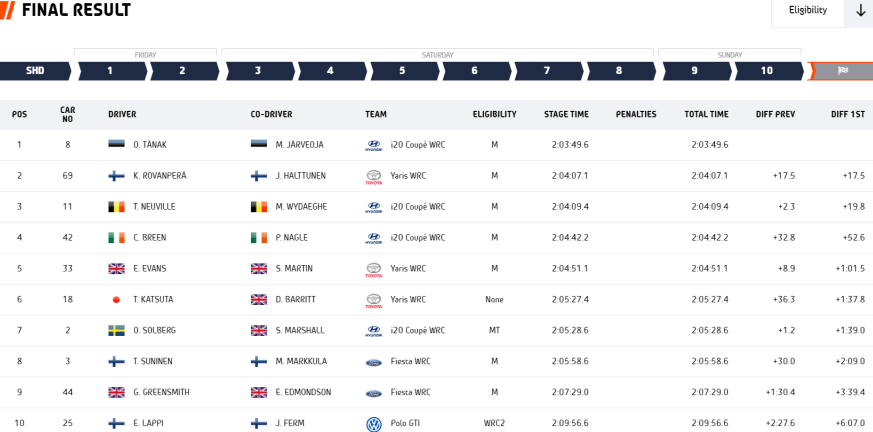Open the stage 10 tab
Viewport: 873px width, 432px height.
[767, 71]
